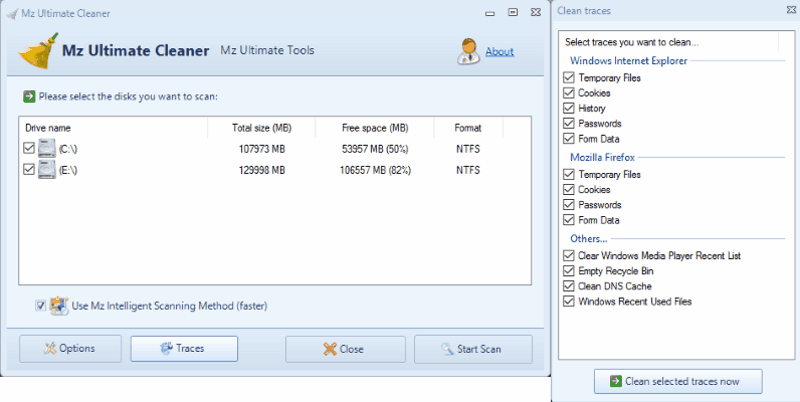Close the Clean traces panel
Image resolution: width=800 pixels, height=402 pixels.
791,10
